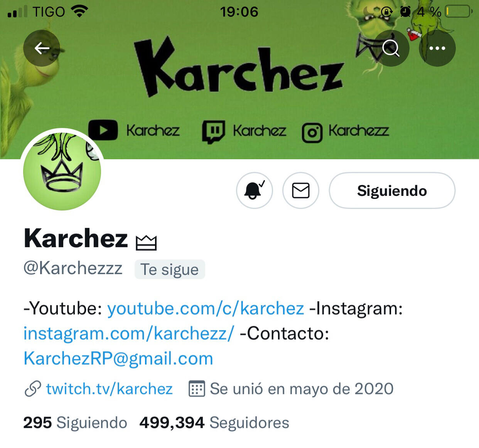The image size is (479, 448).
Task: View the 499,394 Seguidores list
Action: (x=214, y=423)
